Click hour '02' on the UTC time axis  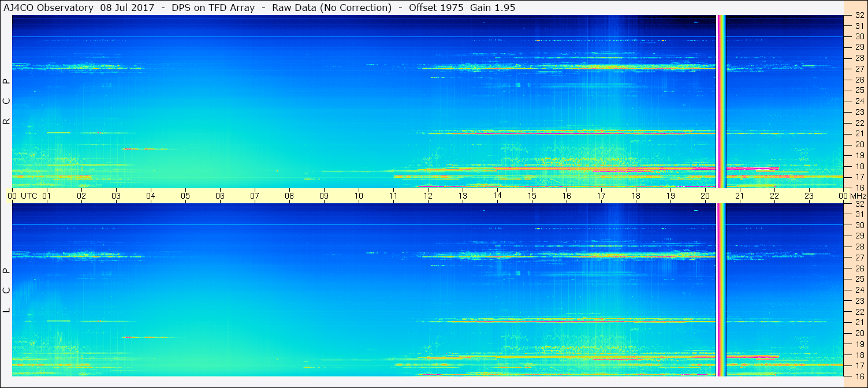coord(81,196)
